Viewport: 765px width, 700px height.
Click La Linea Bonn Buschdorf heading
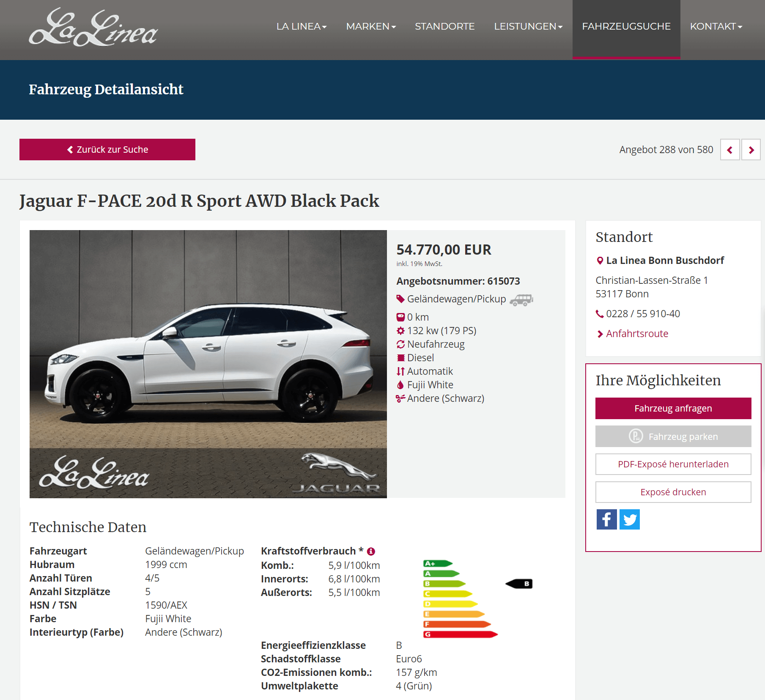(x=665, y=261)
